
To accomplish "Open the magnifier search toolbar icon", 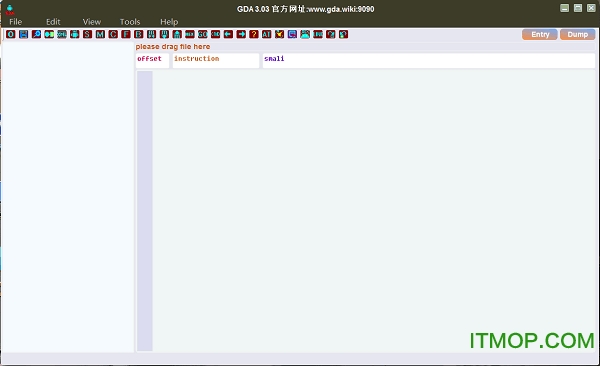I will (36, 34).
